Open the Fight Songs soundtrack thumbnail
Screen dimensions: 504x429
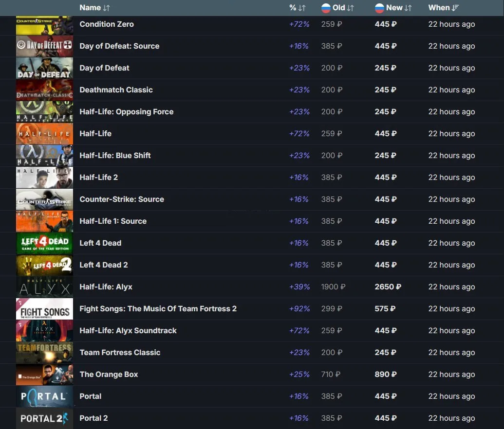click(x=45, y=309)
